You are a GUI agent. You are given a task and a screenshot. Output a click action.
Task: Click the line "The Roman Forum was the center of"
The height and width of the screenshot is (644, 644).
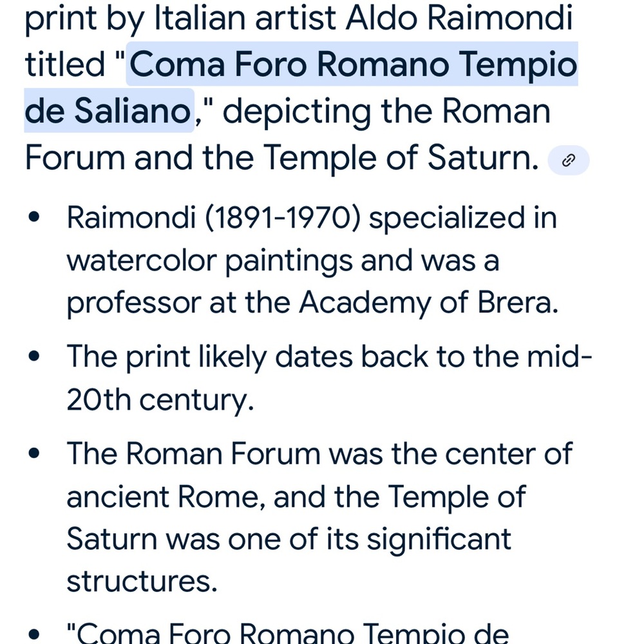(x=319, y=453)
